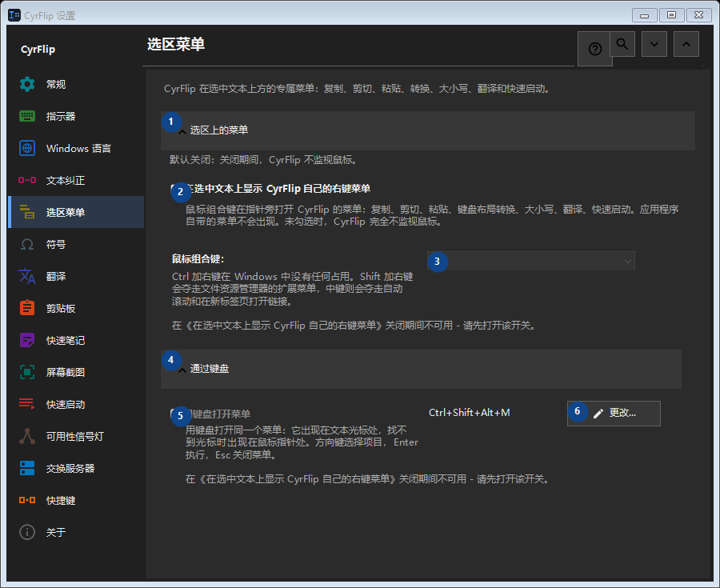The image size is (720, 588).
Task: Open the 可用性信号灯 availability icon
Action: (x=27, y=436)
